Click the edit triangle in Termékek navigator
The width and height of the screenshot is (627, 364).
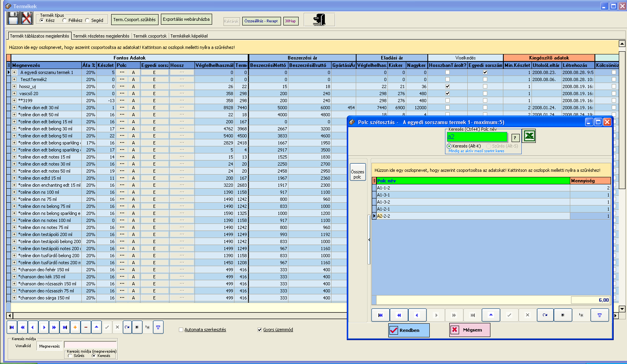point(96,327)
